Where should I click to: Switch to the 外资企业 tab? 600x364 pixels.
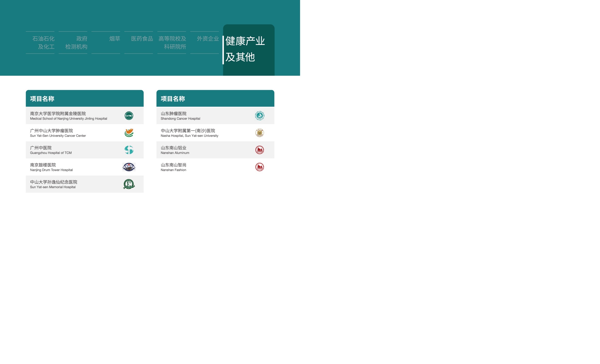[x=205, y=43]
